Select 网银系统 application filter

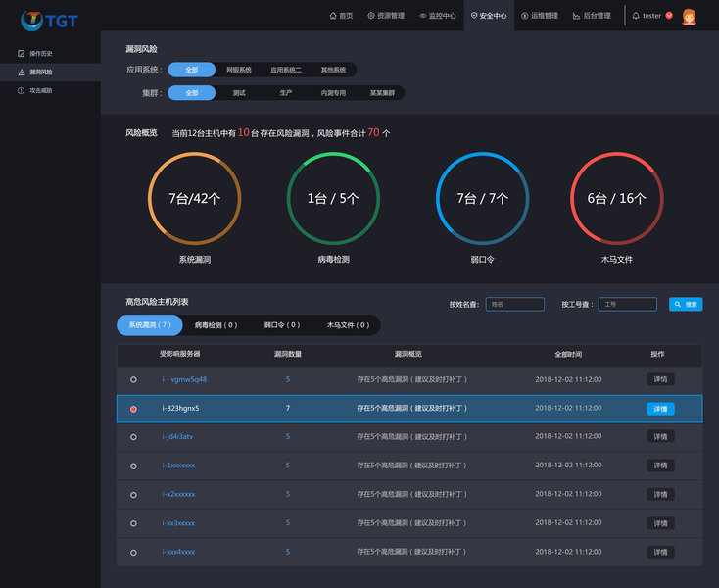tap(239, 70)
